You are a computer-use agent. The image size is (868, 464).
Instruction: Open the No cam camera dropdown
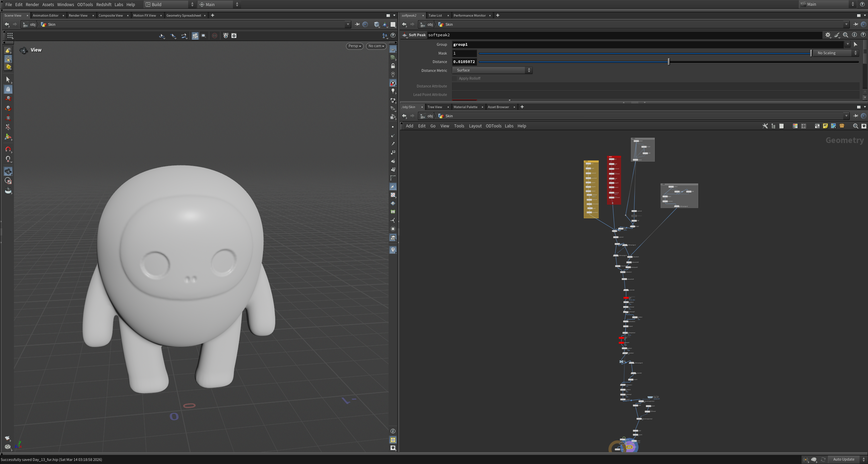pyautogui.click(x=376, y=46)
